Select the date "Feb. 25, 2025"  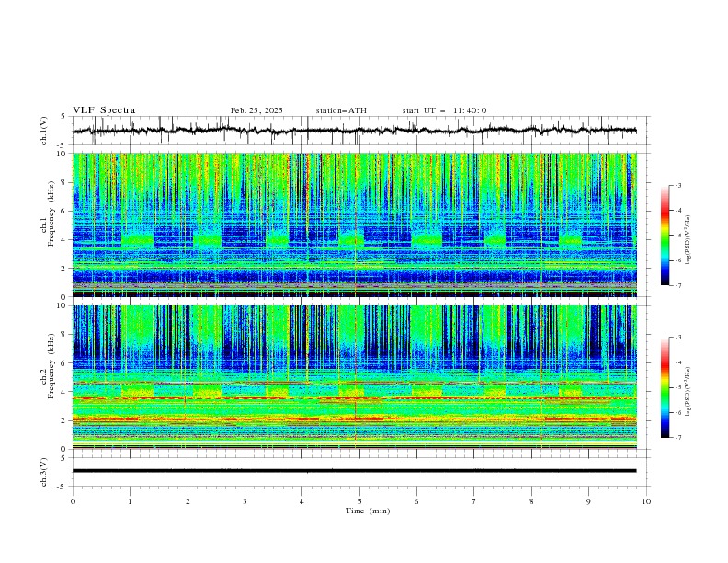point(256,110)
